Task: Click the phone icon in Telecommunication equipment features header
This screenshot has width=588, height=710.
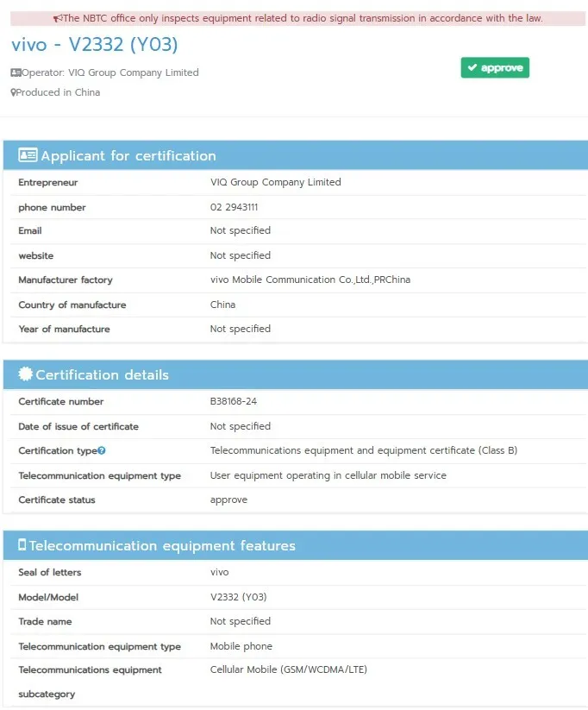Action: point(22,546)
